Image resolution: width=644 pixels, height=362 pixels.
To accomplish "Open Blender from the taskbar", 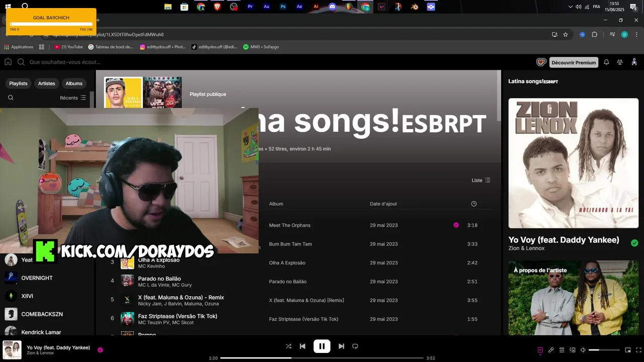I will pyautogui.click(x=415, y=7).
